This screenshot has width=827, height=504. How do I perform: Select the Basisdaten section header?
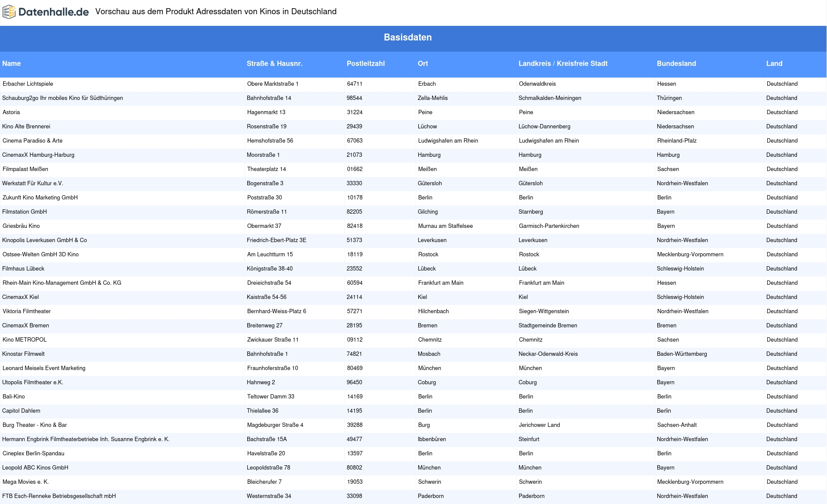(x=407, y=37)
